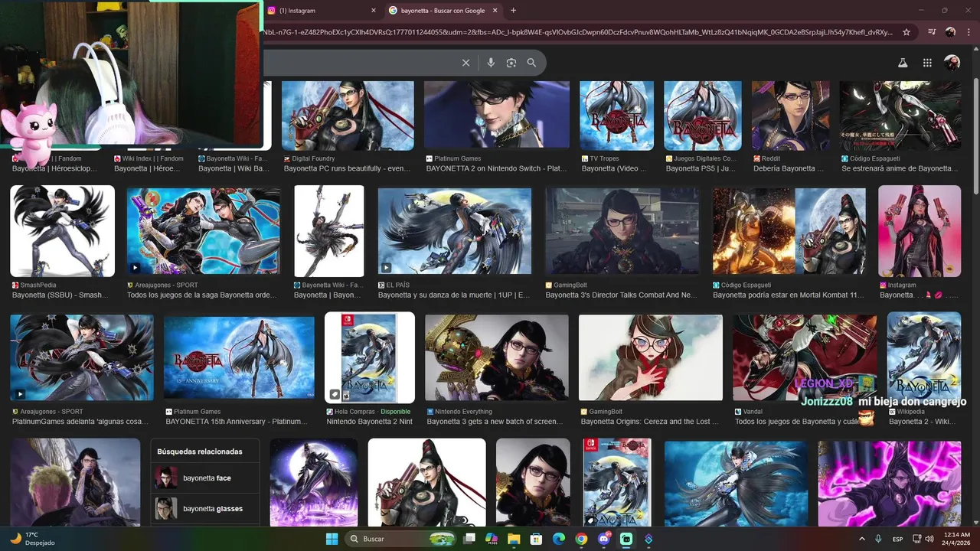Open EL PAÍS Bayonetta y su danza link
Image resolution: width=980 pixels, height=551 pixels.
(454, 295)
